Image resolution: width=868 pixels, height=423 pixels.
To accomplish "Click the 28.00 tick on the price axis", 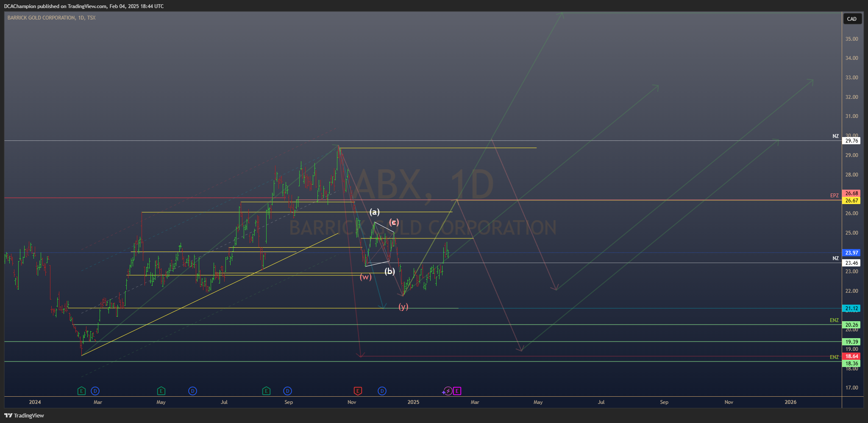I will (851, 175).
